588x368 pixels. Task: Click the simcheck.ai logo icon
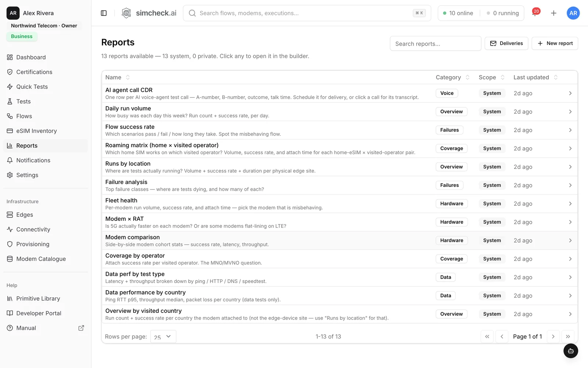[x=126, y=13]
